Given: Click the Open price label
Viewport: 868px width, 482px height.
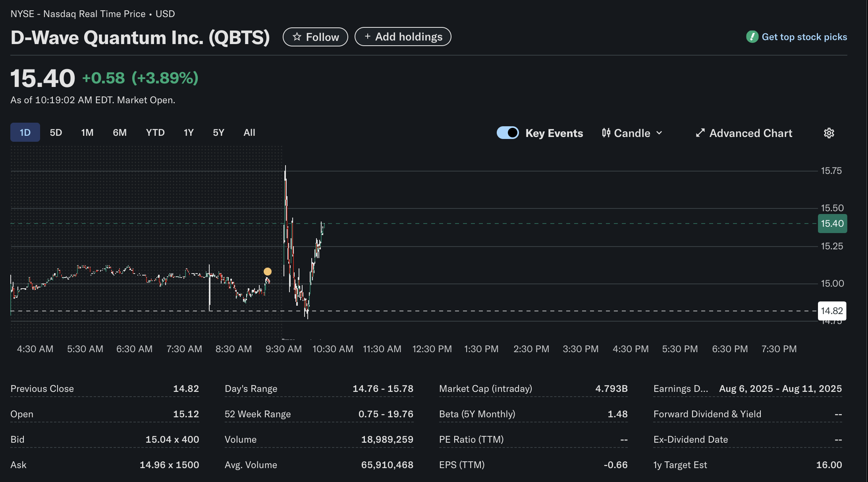Looking at the screenshot, I should [x=22, y=414].
